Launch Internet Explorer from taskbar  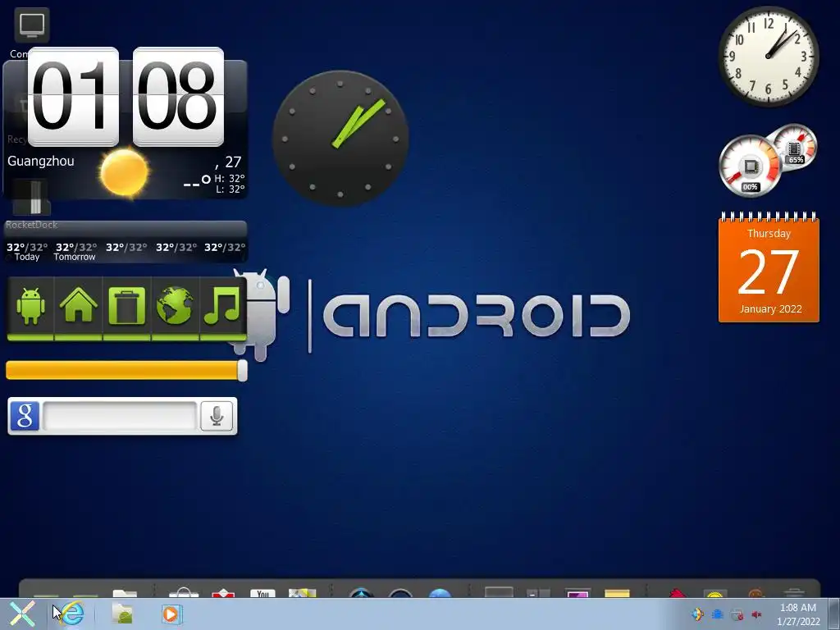tap(71, 614)
